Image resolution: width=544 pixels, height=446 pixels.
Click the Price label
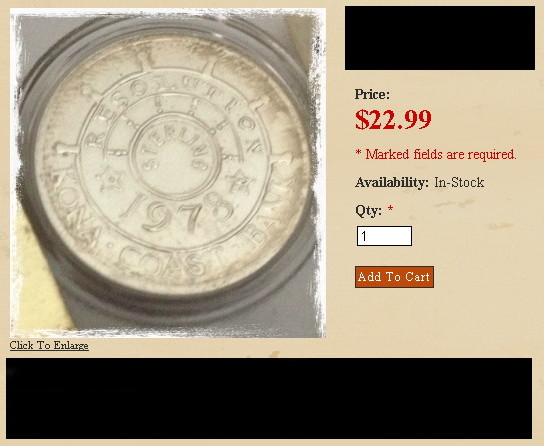[x=372, y=94]
